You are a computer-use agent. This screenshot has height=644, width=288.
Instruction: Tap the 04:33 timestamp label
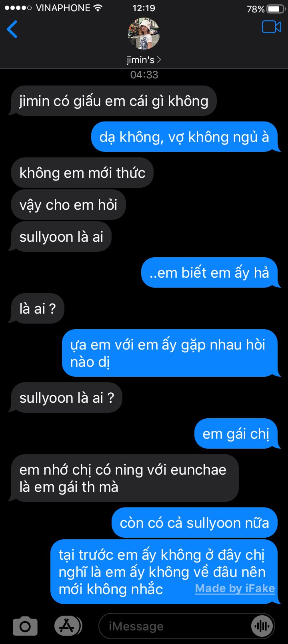144,75
